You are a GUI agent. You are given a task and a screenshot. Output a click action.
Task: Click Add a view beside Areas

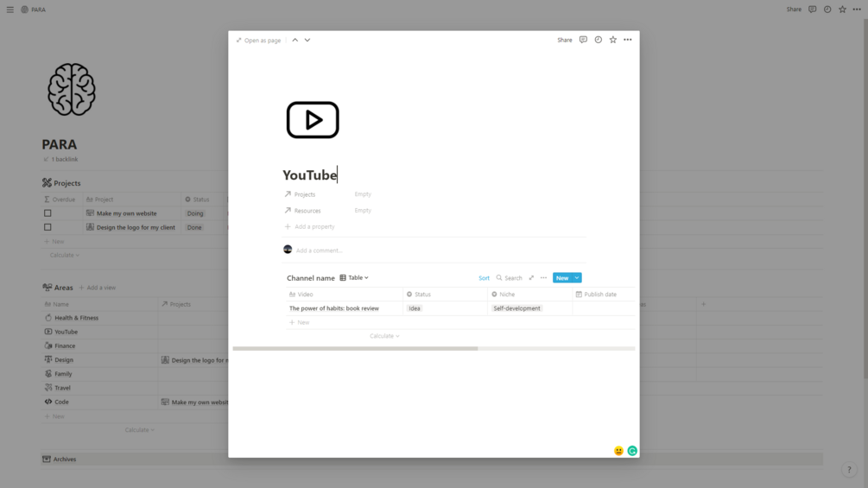pos(98,288)
